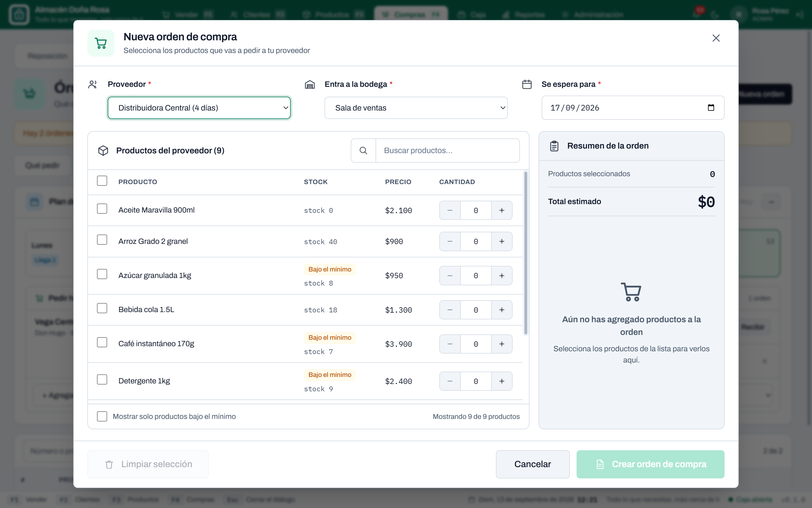
Task: Select all products with the header checkbox
Action: pyautogui.click(x=102, y=181)
